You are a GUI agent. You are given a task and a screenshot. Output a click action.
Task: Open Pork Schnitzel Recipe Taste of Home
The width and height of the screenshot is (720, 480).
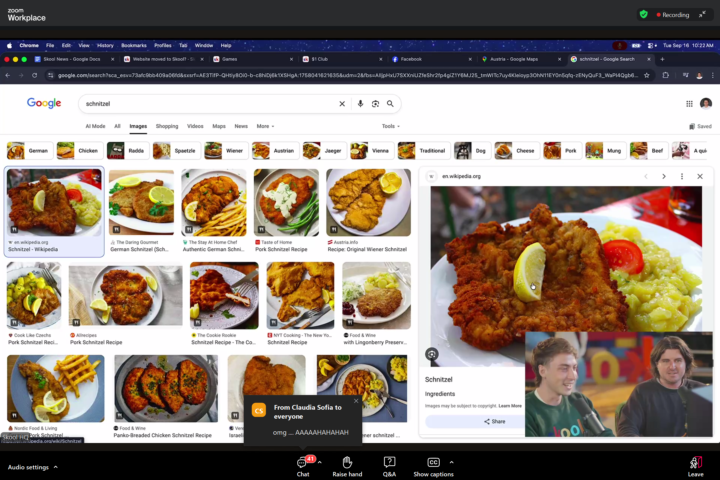[x=287, y=211]
